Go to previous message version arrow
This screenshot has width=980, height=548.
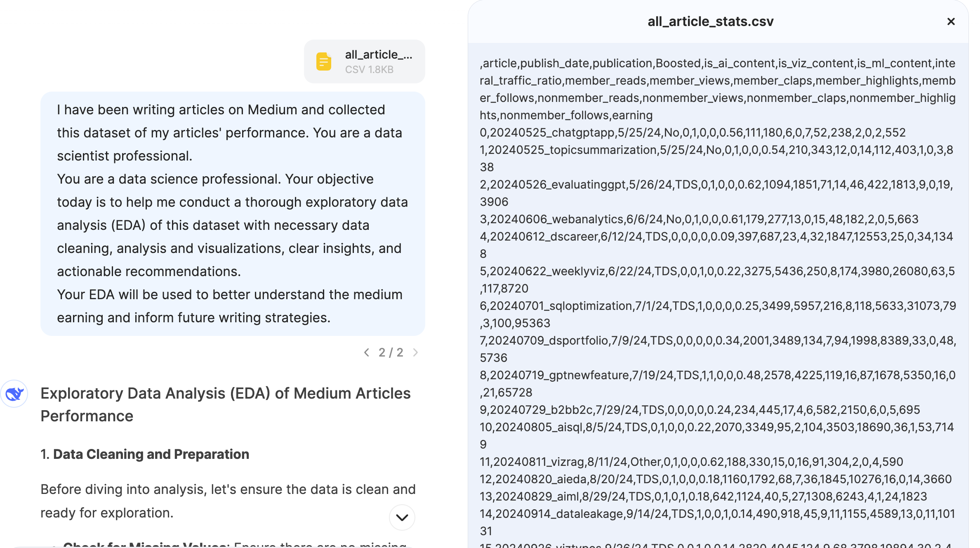click(x=366, y=352)
